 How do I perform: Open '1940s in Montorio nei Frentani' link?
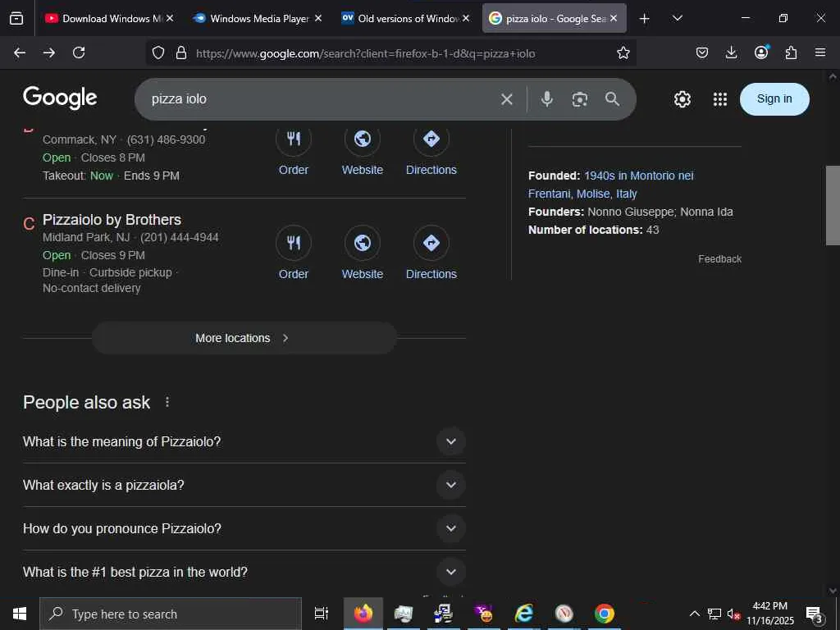tap(610, 185)
